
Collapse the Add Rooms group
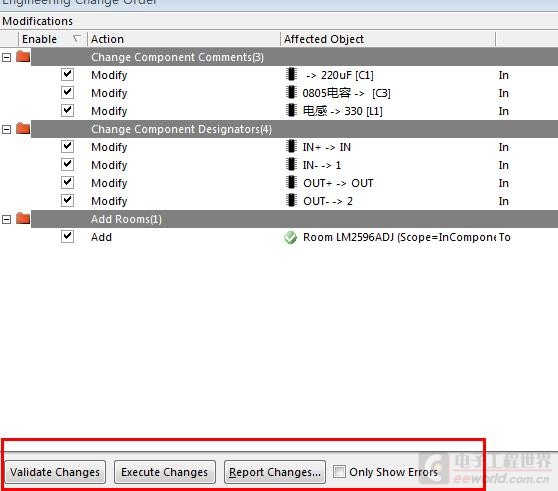pyautogui.click(x=6, y=219)
